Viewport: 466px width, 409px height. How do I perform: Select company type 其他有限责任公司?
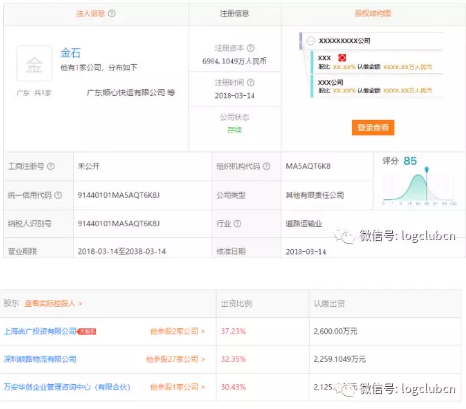(x=315, y=195)
